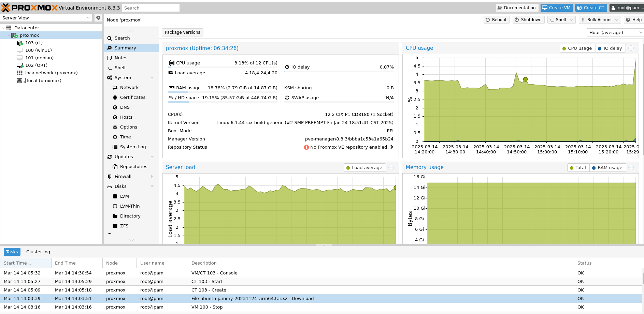Viewport: 644px width, 314px height.
Task: Open the Documentation button
Action: pyautogui.click(x=517, y=8)
